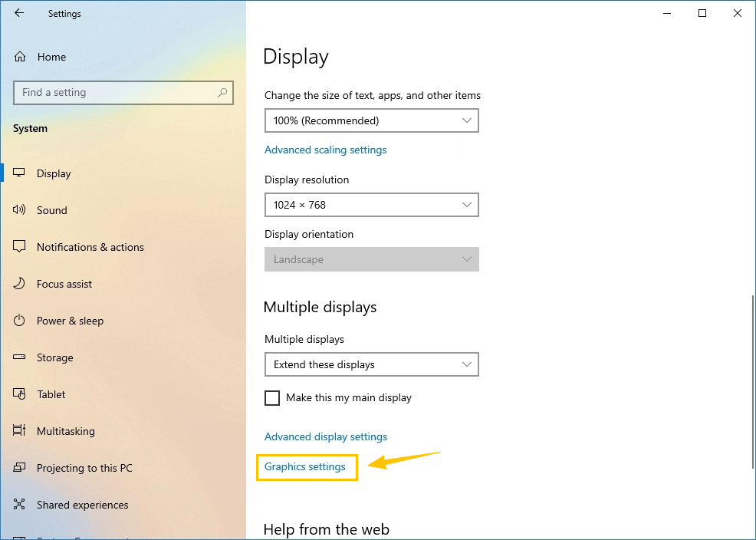756x540 pixels.
Task: Open Projecting to this PC section
Action: coord(84,468)
